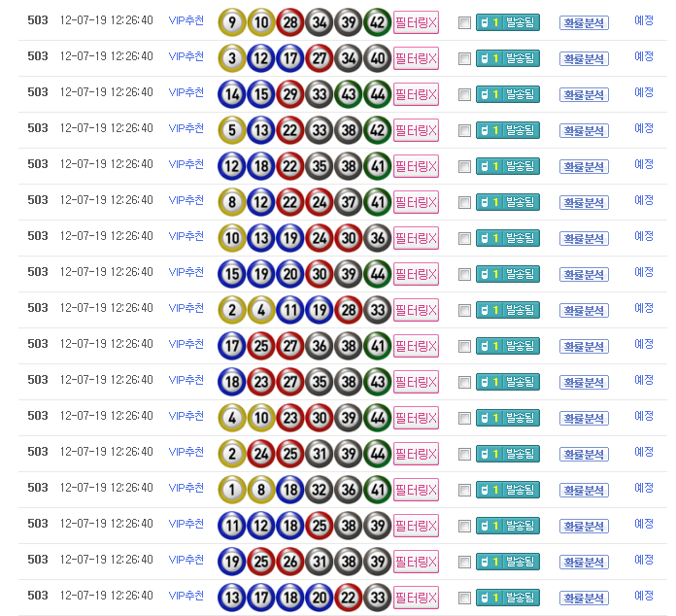
Task: Click VIP추천 link in the 11-12-18-25 row
Action: [x=186, y=524]
